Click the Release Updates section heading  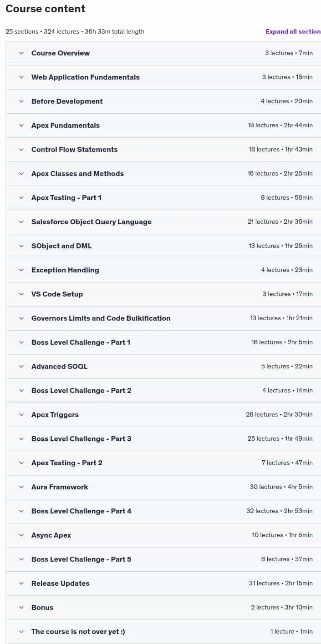pyautogui.click(x=61, y=584)
